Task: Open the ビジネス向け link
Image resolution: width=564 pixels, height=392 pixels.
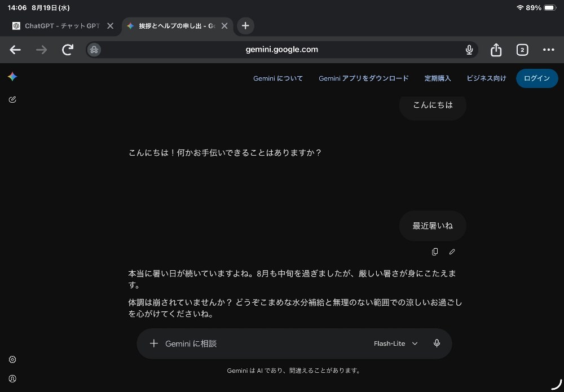Action: 486,78
